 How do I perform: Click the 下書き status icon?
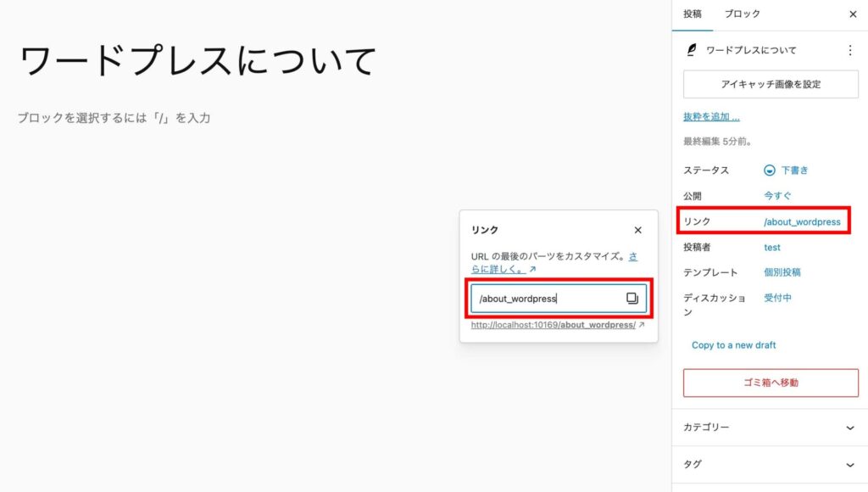[770, 171]
